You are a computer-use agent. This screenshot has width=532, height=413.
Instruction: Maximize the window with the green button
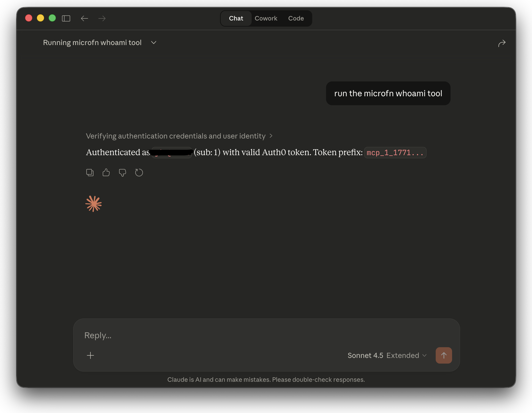point(52,18)
